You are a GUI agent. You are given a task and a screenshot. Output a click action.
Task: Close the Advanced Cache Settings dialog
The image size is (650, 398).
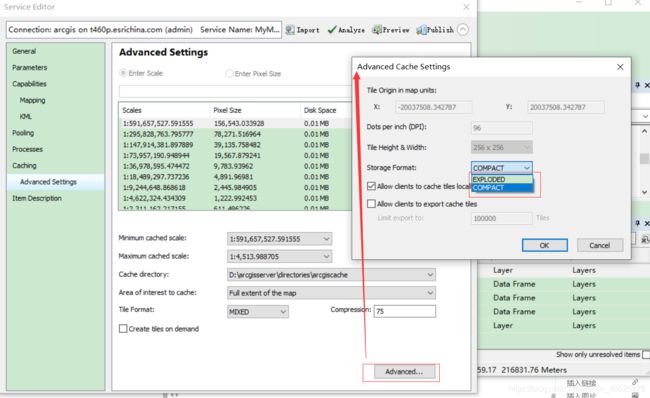(x=620, y=67)
